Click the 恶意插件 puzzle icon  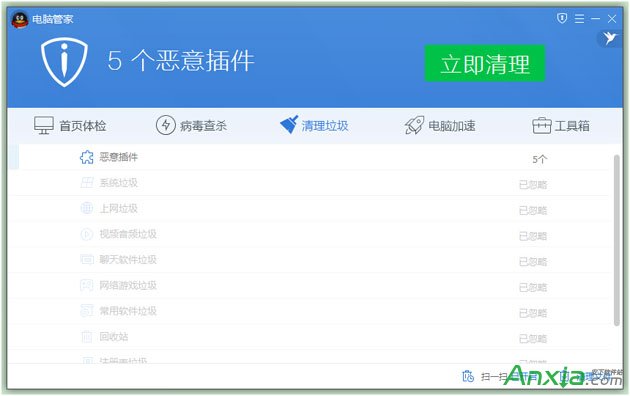[86, 157]
